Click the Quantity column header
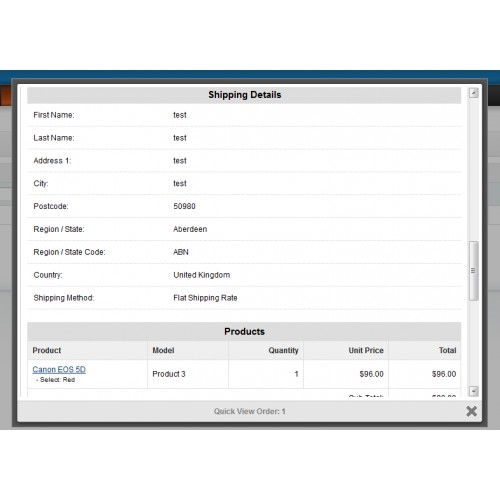The height and width of the screenshot is (500, 500). coord(283,350)
